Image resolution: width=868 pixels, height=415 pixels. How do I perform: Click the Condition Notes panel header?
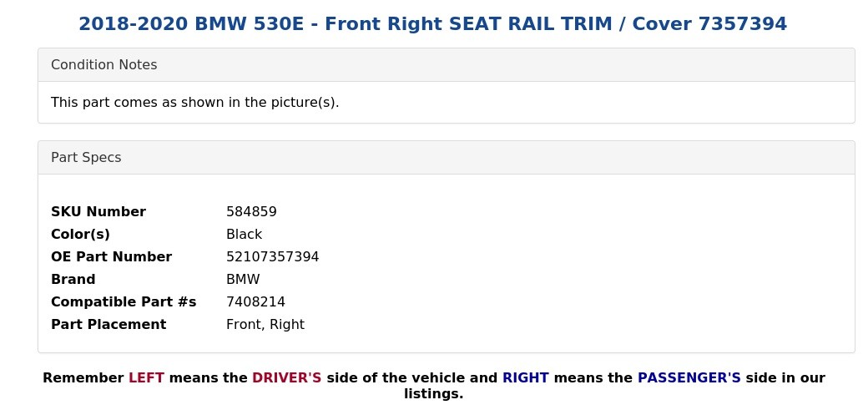(x=104, y=65)
